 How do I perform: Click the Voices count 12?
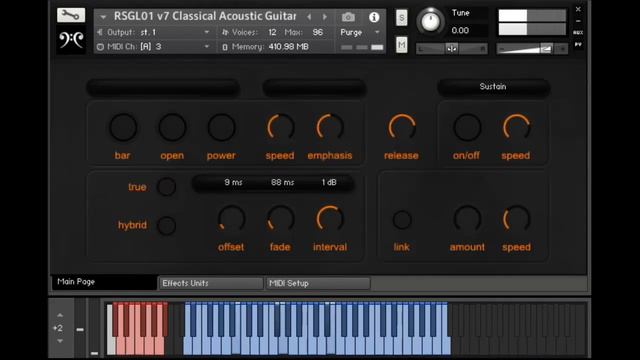(272, 32)
